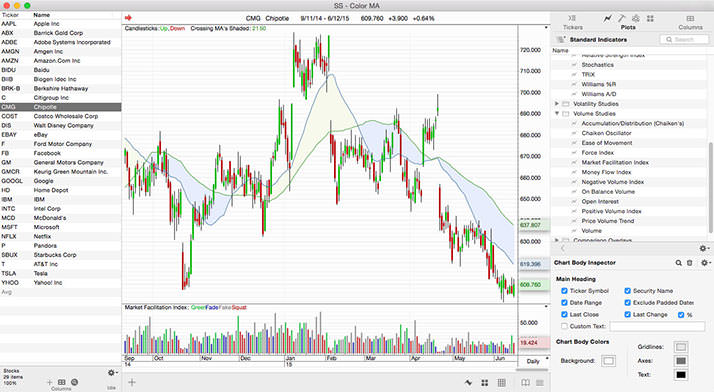The width and height of the screenshot is (714, 392).
Task: Toggle the Last Change checkbox
Action: click(627, 314)
